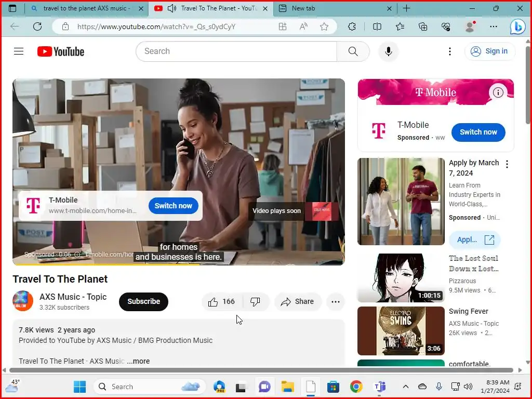Viewport: 532px width, 399px height.
Task: Open Bing Copilot sidebar icon
Action: click(518, 26)
